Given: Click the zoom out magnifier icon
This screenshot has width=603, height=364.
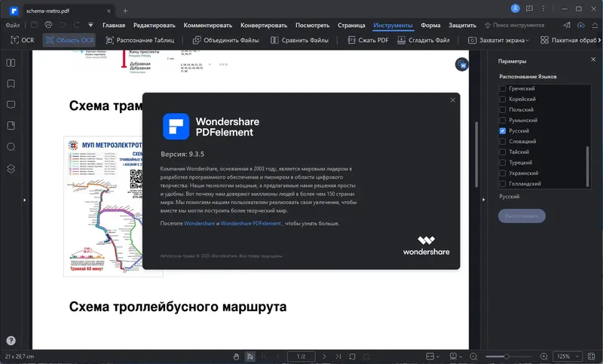Looking at the screenshot, I should tap(473, 356).
